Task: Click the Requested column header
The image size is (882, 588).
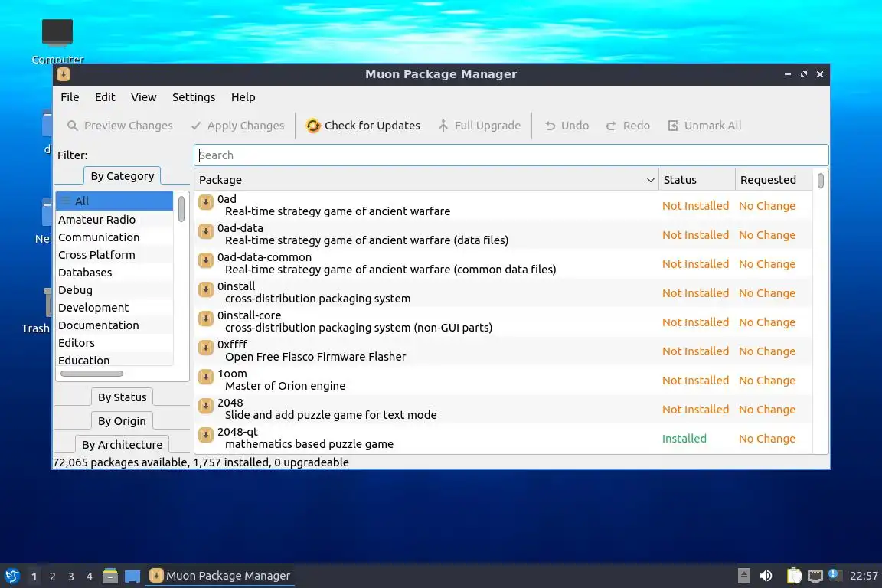Action: [x=774, y=180]
